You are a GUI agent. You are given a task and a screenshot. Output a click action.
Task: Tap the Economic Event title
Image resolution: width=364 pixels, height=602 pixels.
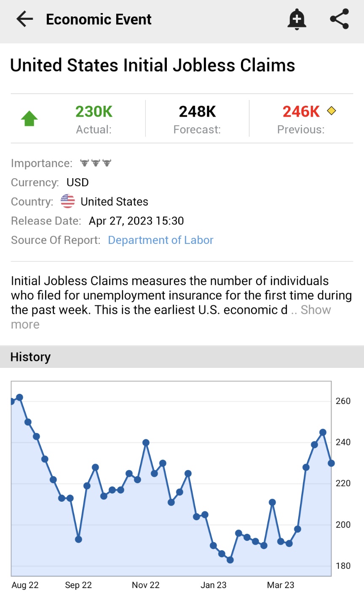[x=99, y=19]
